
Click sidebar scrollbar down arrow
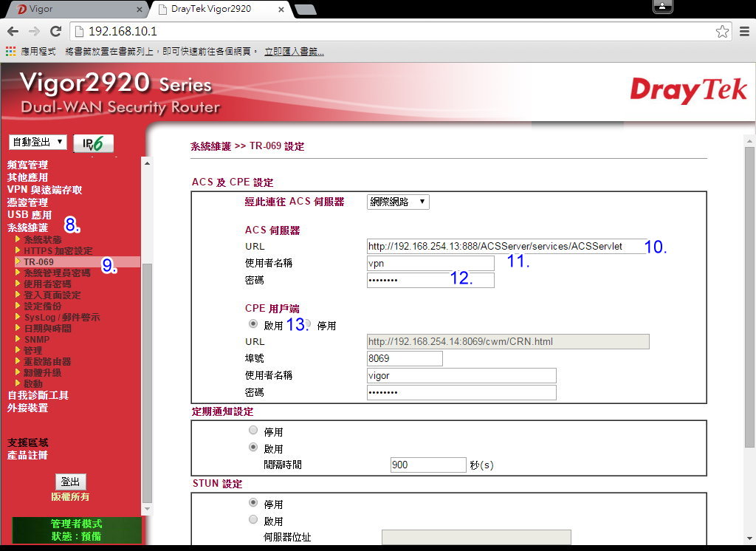click(x=147, y=509)
